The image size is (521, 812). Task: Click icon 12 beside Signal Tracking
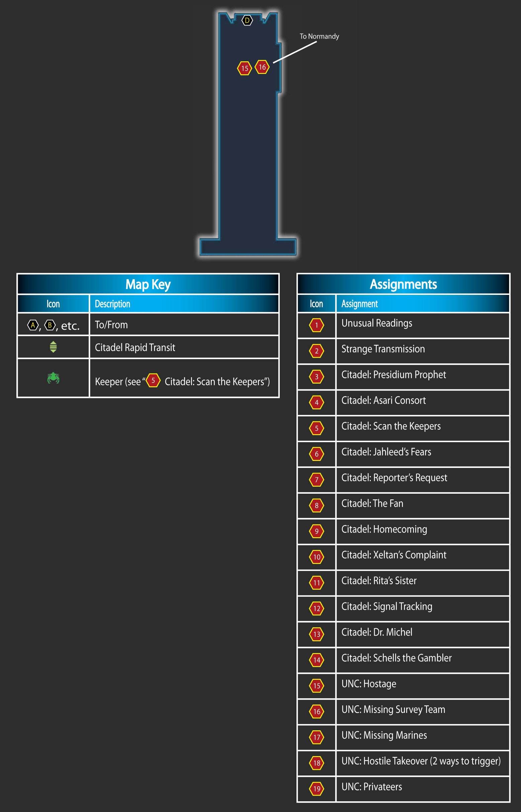pyautogui.click(x=316, y=608)
